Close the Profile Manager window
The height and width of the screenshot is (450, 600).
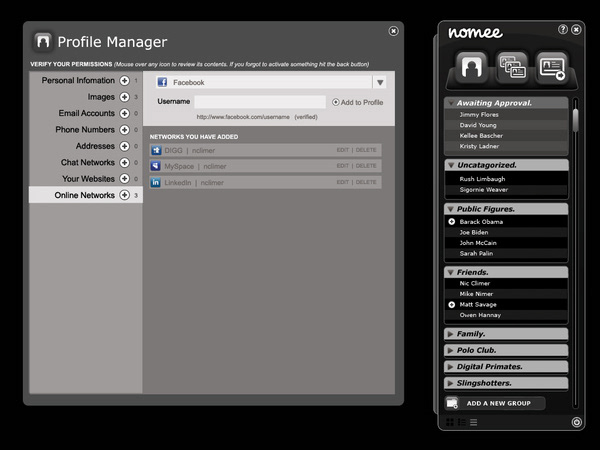(x=393, y=31)
